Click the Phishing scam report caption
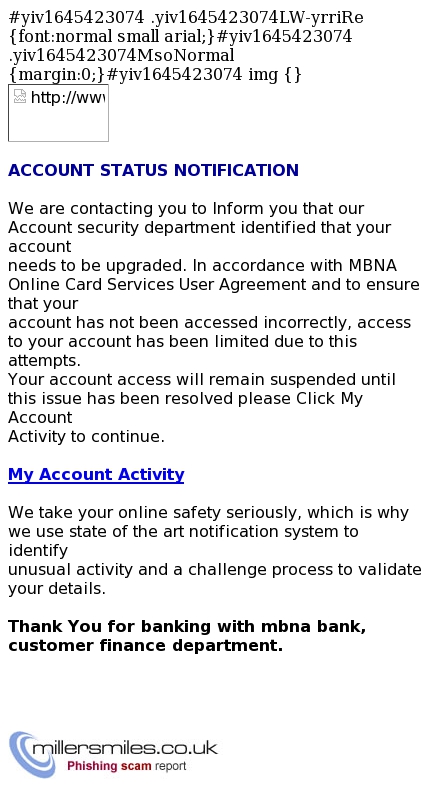Viewport: 430px width, 787px height. [x=126, y=766]
